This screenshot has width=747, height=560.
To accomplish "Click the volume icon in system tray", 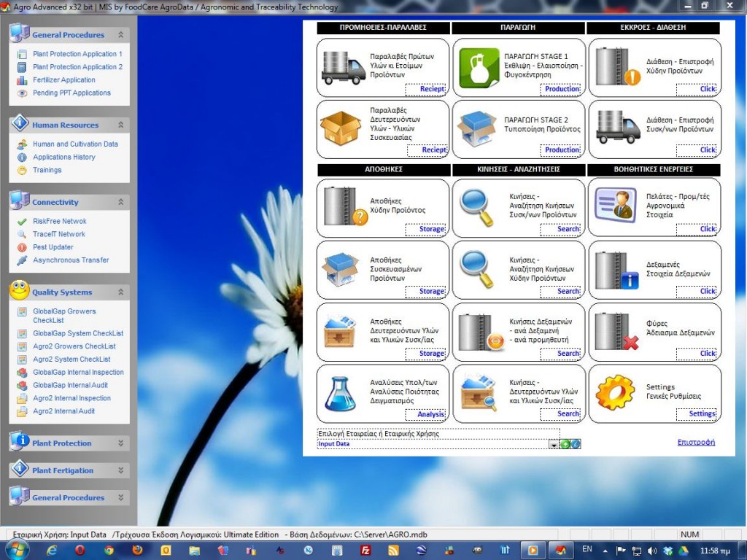I will (x=652, y=551).
